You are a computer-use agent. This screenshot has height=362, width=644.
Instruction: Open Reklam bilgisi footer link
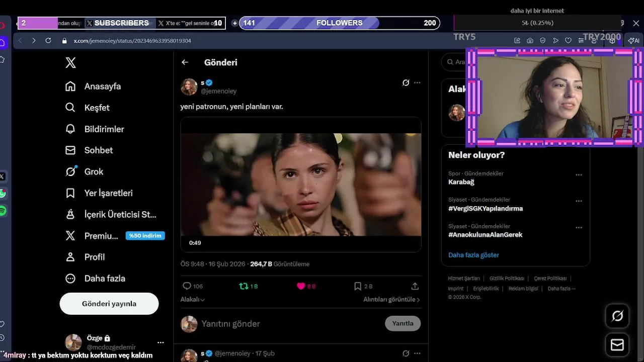[x=523, y=289]
